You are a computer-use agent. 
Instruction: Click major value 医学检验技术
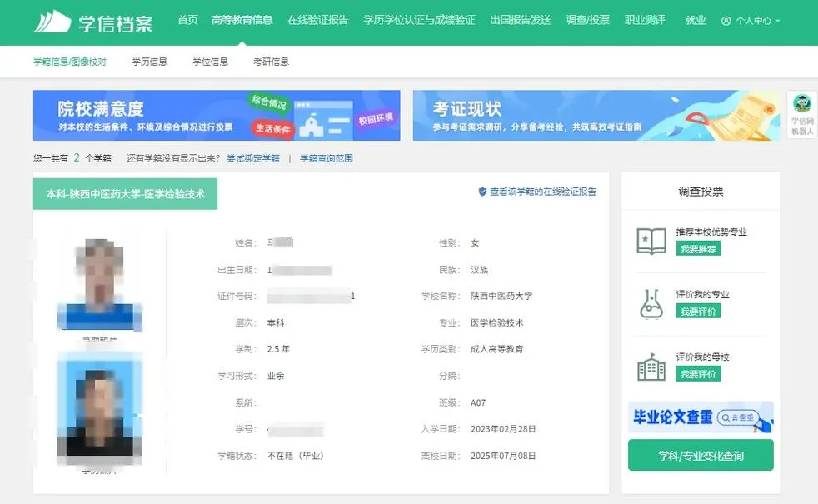point(496,322)
